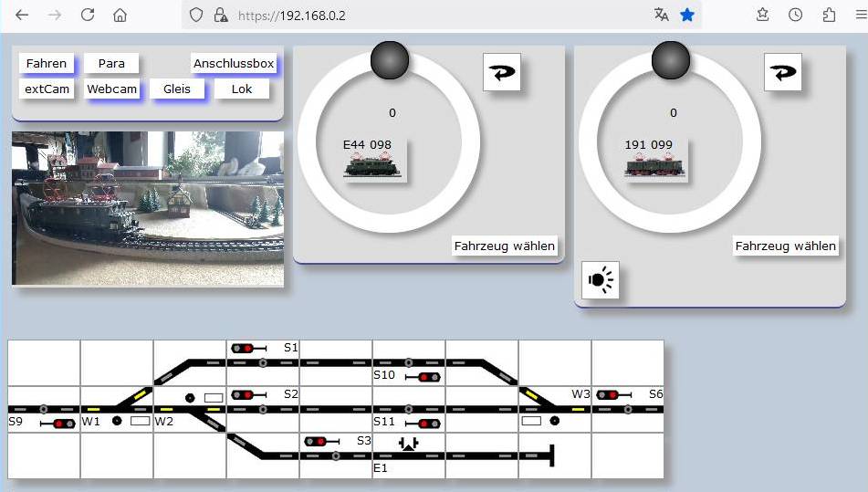
Task: Reverse direction of loco E44 098
Action: [501, 72]
